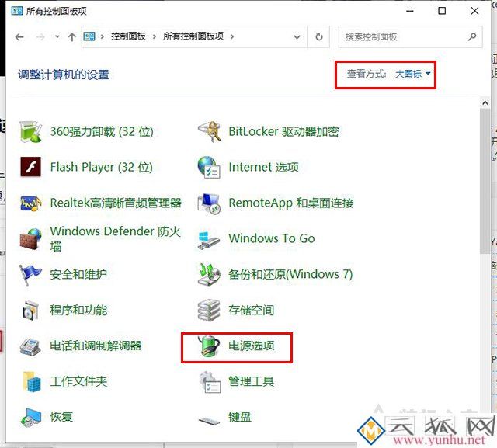Open 360强力卸载 (32 位) link
497x448 pixels.
click(x=102, y=131)
